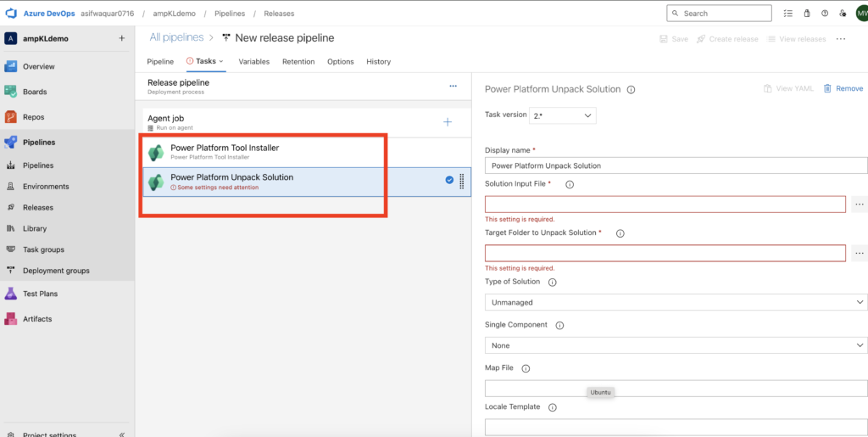Screen dimensions: 868x437
Task: Switch to the Options tab
Action: point(341,61)
